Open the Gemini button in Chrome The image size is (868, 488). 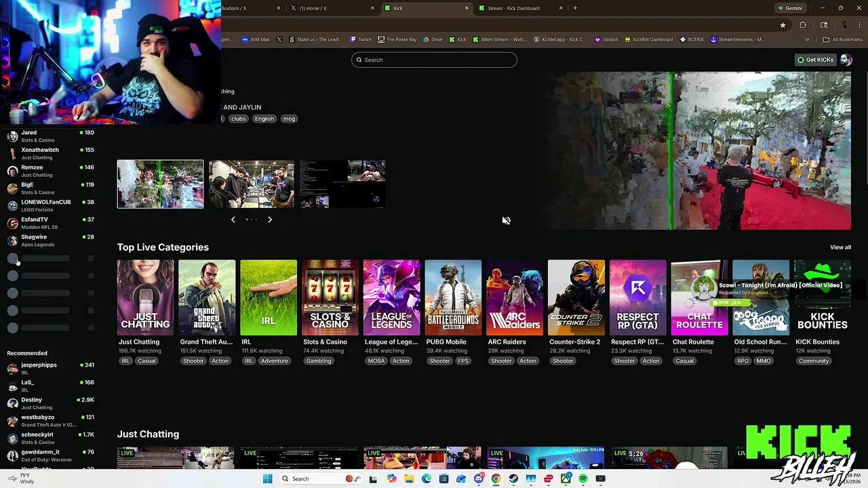(790, 8)
